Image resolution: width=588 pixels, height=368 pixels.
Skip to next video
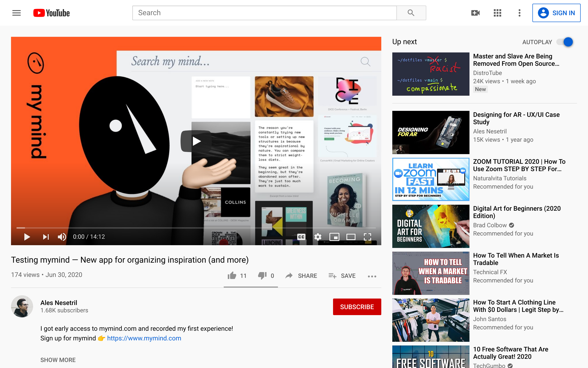pyautogui.click(x=46, y=237)
